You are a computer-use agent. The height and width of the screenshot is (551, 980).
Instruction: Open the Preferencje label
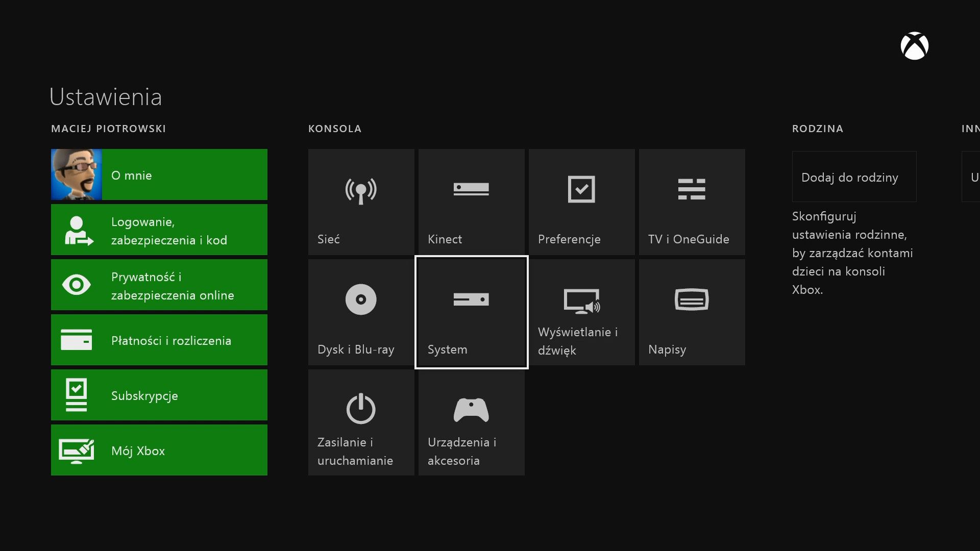pos(569,239)
